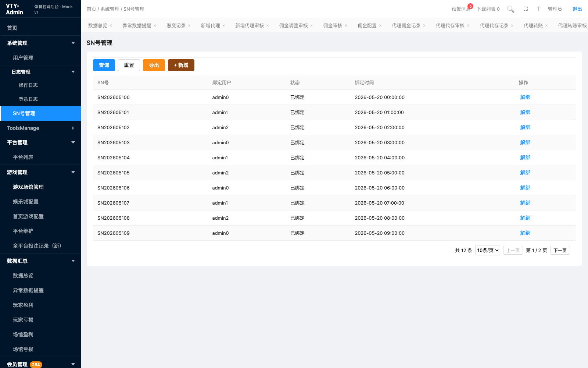This screenshot has height=368, width=588.
Task: Collapse the 日志管理 submenu arrow
Action: click(x=73, y=72)
